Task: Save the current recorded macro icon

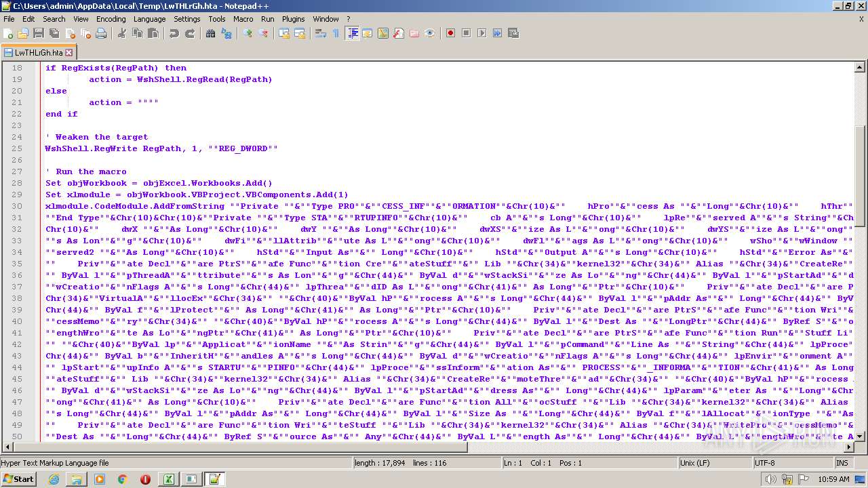Action: click(x=513, y=33)
